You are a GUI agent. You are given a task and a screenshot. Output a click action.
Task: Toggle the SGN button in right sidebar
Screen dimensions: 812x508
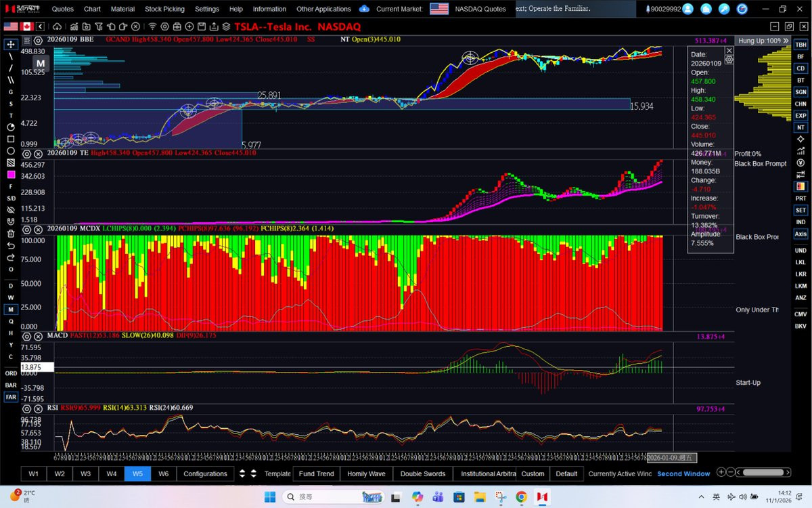click(800, 92)
